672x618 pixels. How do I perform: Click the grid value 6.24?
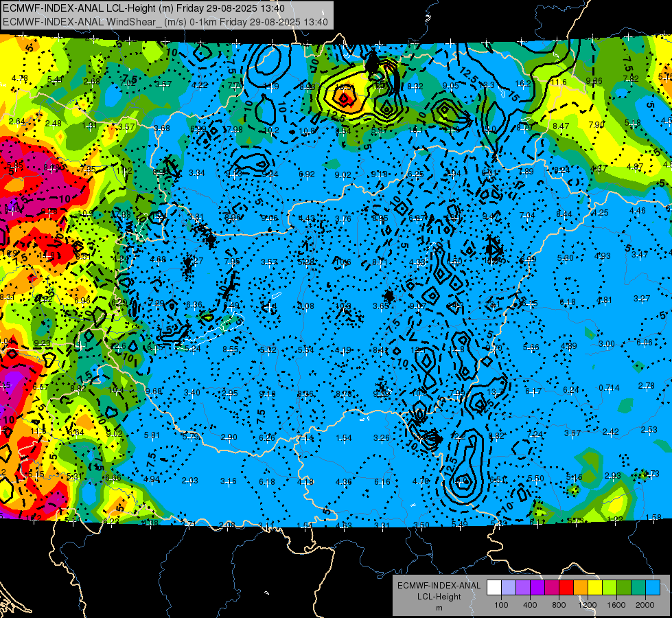tap(571, 389)
